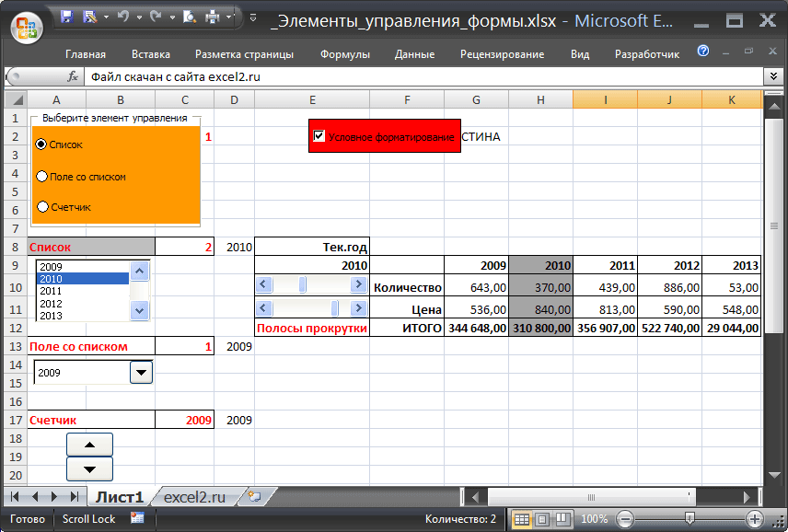Switch to Page Layout view
Image resolution: width=788 pixels, height=532 pixels.
click(x=542, y=519)
